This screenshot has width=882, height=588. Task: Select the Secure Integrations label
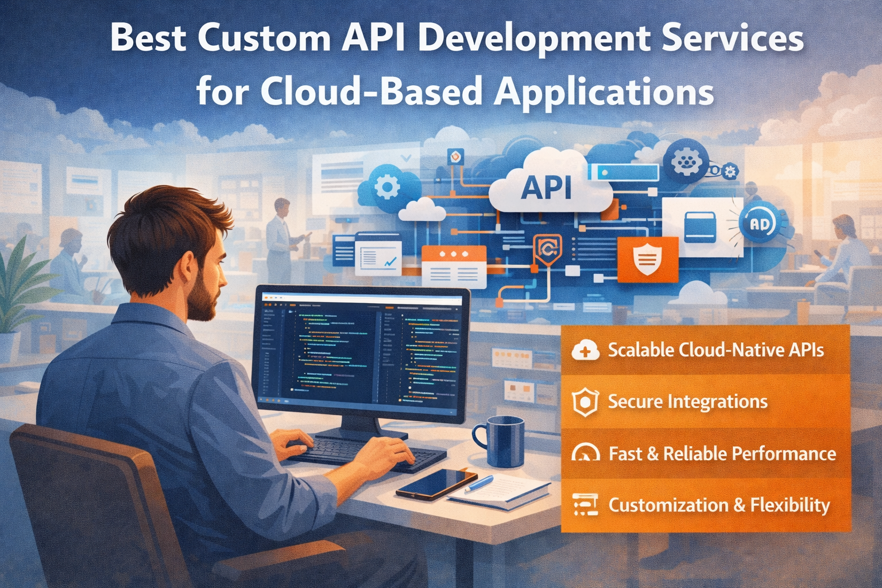(x=687, y=401)
